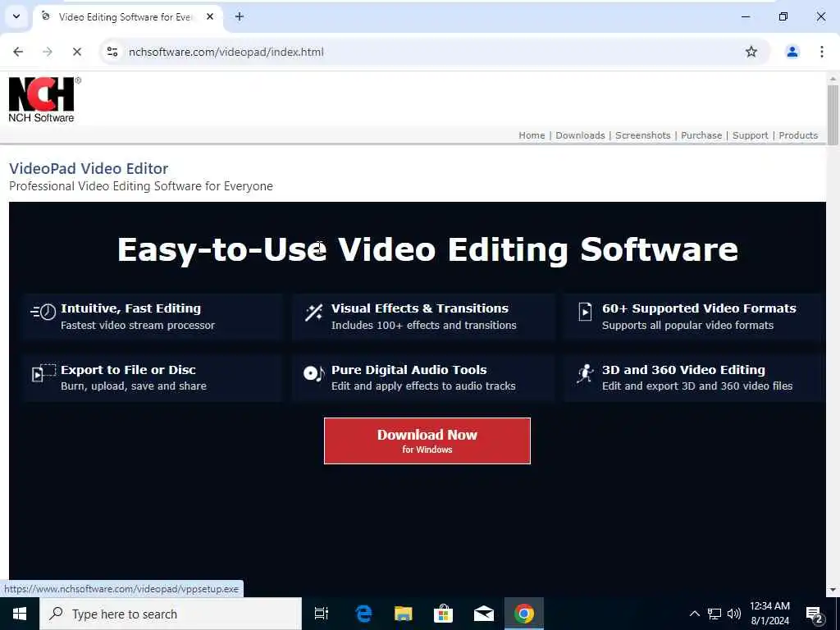The image size is (840, 630).
Task: Click Download Now for Windows button
Action: click(427, 441)
